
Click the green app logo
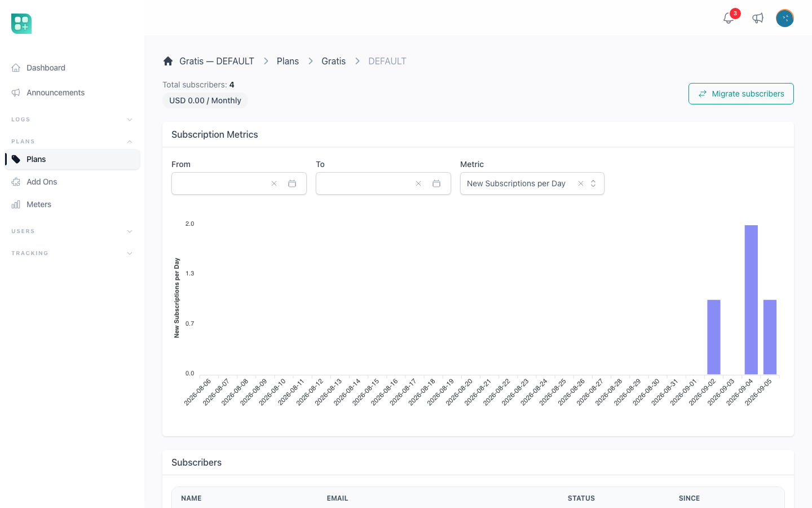[x=21, y=24]
